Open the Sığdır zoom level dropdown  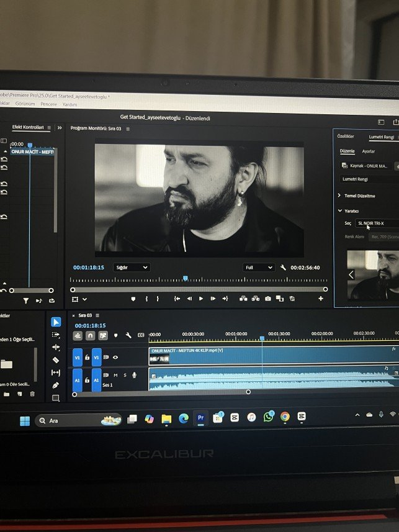(x=131, y=268)
